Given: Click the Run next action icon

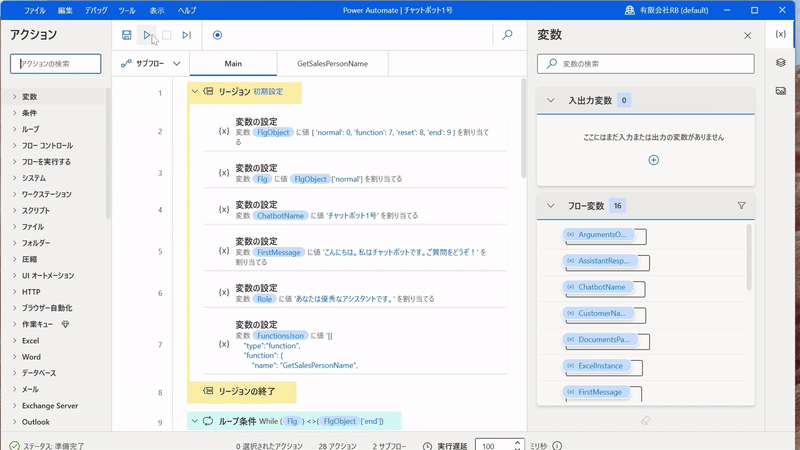Looking at the screenshot, I should click(187, 35).
